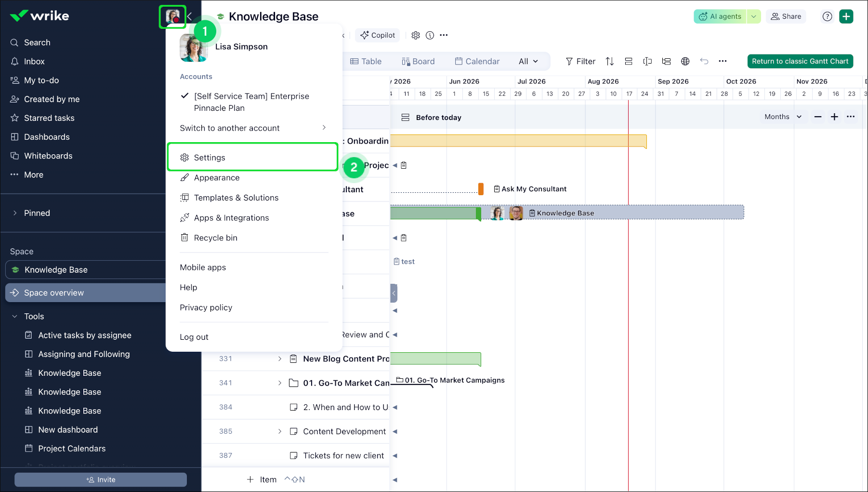Open Created by me list
This screenshot has width=868, height=492.
click(45, 99)
